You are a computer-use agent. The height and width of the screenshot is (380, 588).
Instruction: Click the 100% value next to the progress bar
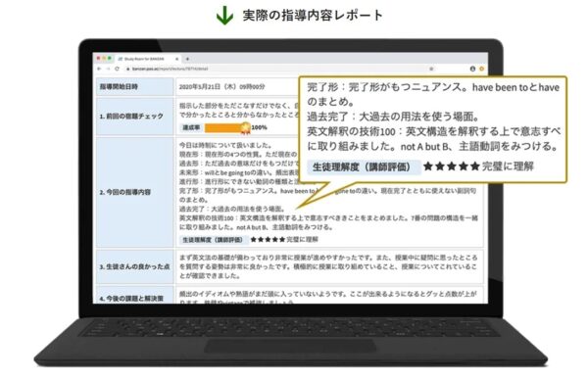coord(259,127)
